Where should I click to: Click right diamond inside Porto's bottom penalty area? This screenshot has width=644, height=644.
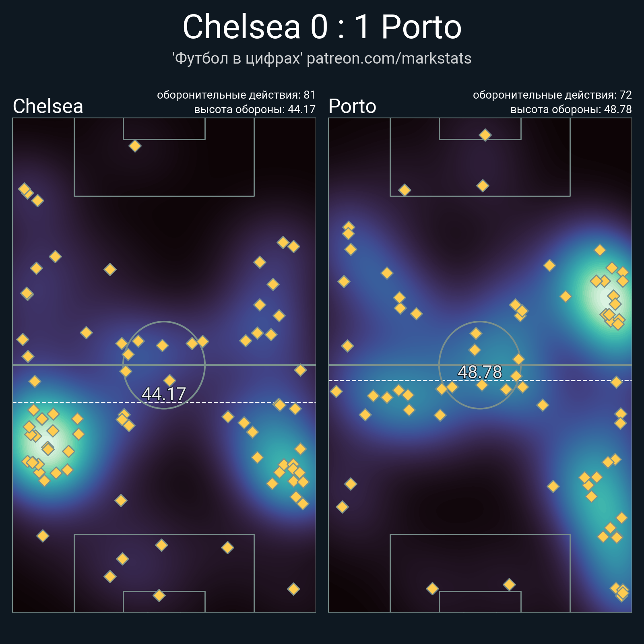pos(509,584)
